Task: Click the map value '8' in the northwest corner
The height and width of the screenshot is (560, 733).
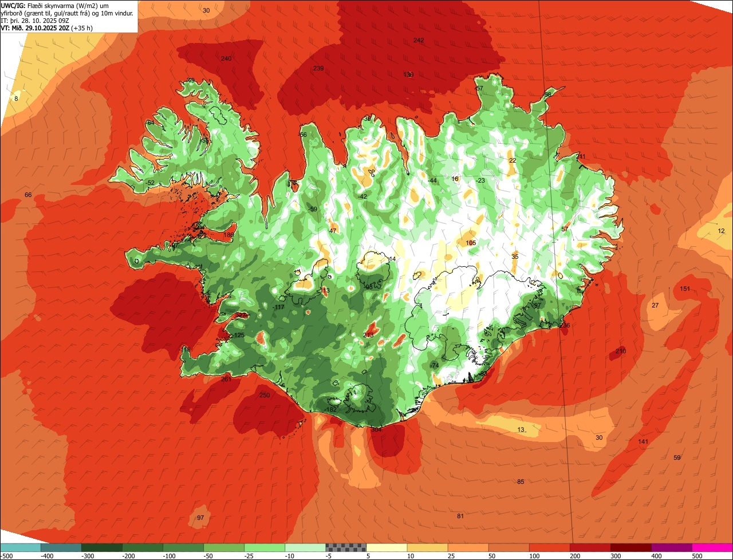Action: coord(16,98)
